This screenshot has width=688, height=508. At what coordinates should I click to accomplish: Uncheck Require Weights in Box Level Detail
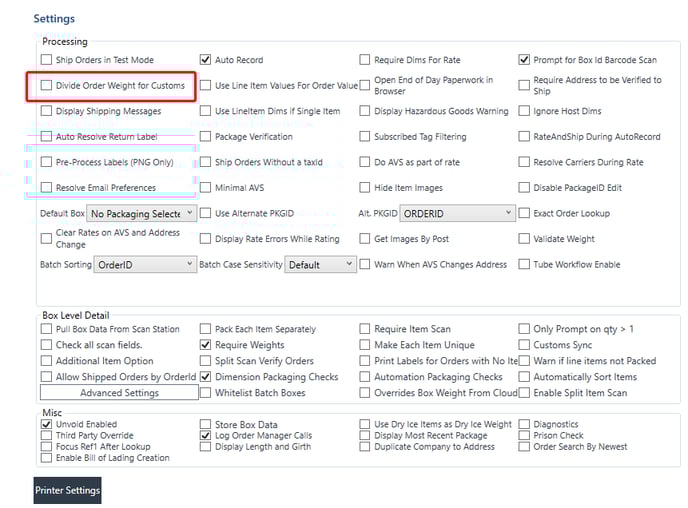tap(206, 345)
